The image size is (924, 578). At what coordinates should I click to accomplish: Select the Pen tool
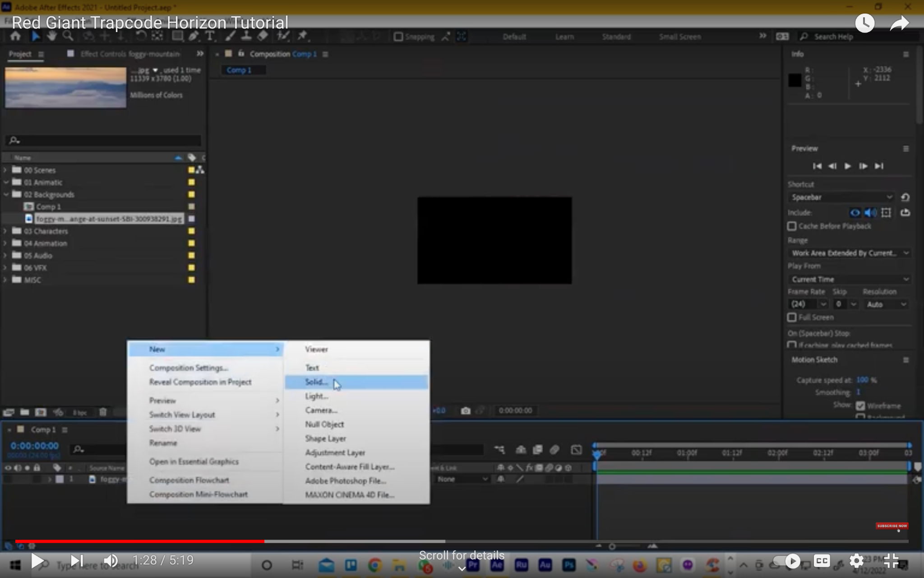coord(194,36)
